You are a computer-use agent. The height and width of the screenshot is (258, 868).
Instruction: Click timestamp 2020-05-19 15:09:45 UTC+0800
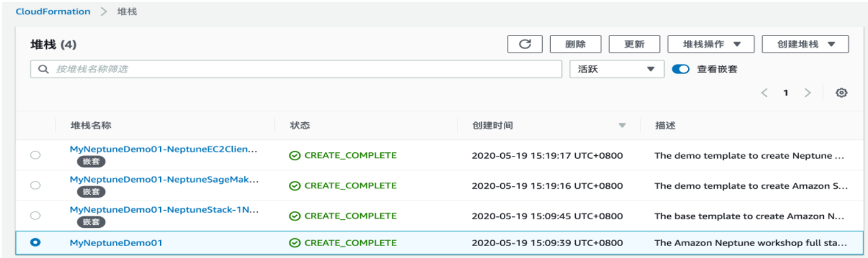point(547,216)
